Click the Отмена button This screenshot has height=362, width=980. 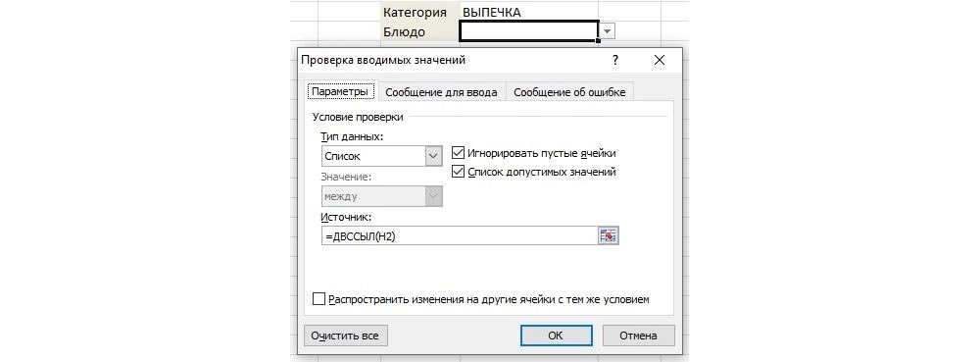[638, 336]
